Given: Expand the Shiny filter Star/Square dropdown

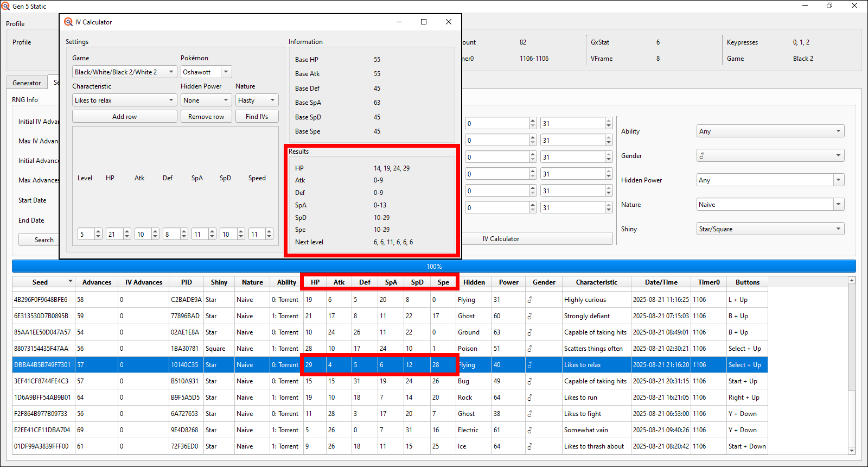Looking at the screenshot, I should [x=770, y=229].
